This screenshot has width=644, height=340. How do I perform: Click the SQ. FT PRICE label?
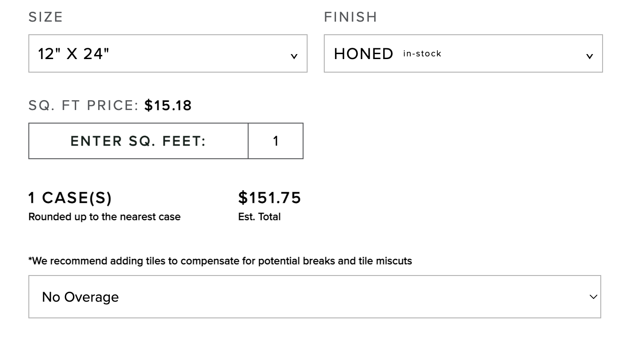[84, 106]
